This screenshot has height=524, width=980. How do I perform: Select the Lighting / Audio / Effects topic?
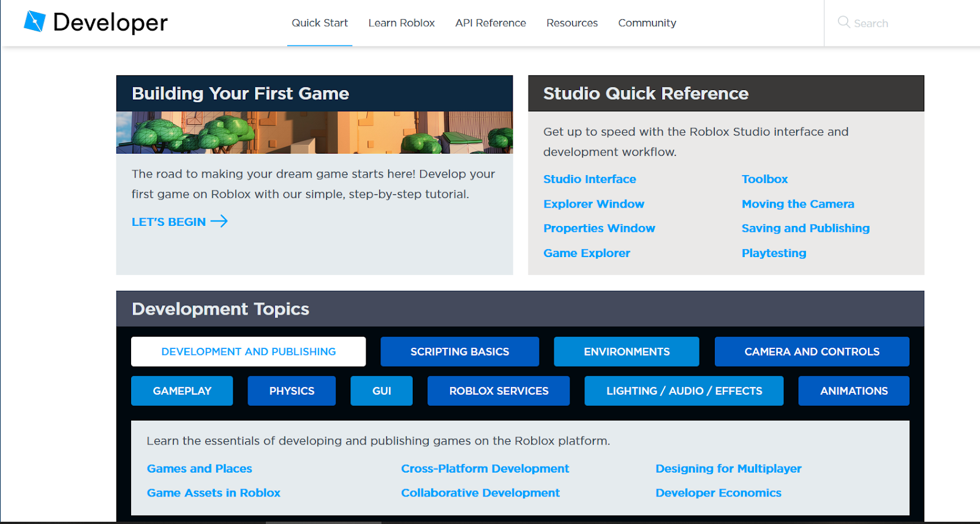coord(684,391)
